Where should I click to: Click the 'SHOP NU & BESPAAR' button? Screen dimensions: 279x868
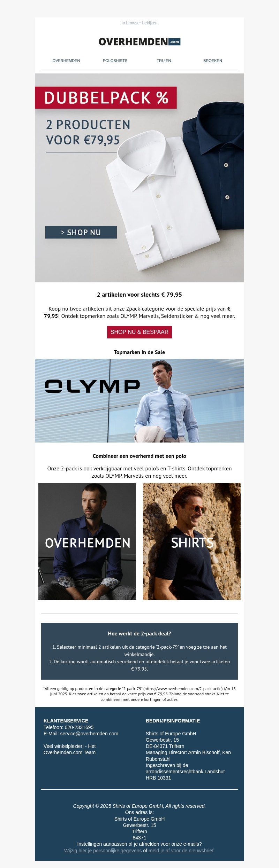(x=139, y=332)
